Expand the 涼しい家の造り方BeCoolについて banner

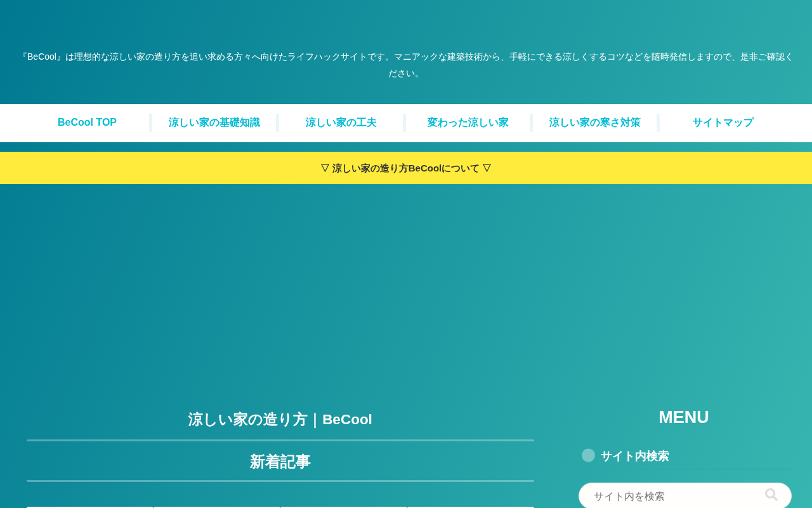click(406, 168)
